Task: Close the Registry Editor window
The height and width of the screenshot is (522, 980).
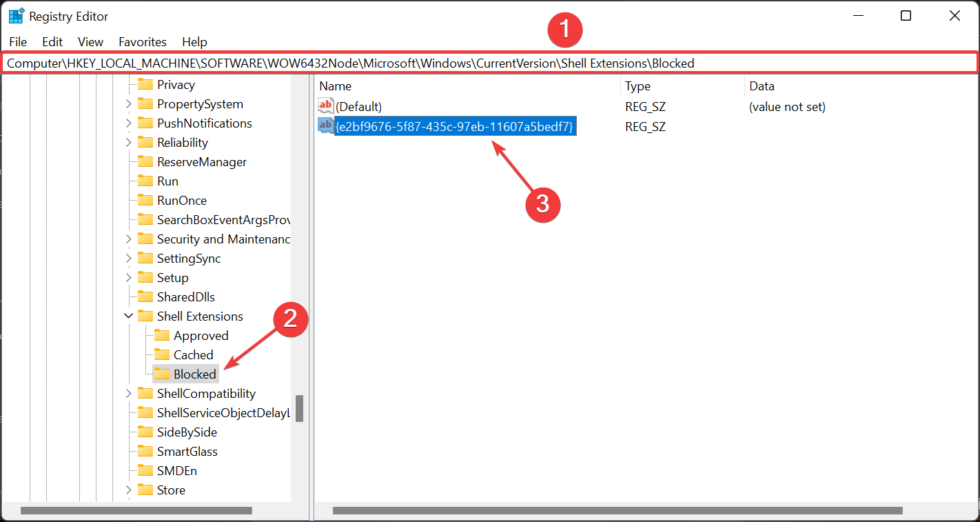Action: coord(955,16)
